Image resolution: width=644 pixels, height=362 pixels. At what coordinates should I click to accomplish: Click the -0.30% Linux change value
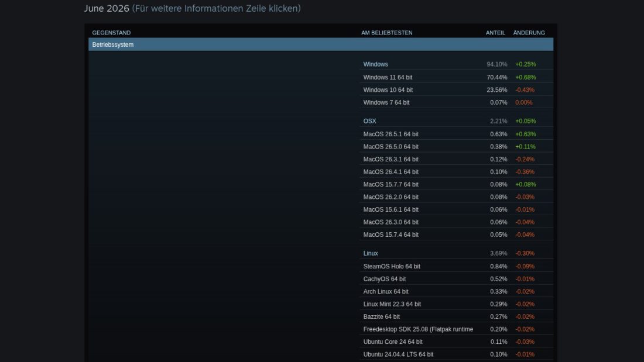(x=525, y=253)
